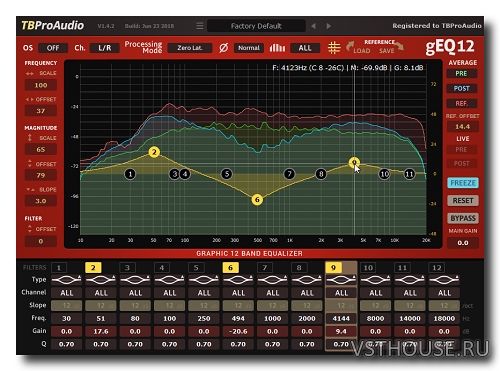Screen dimensions: 500x371
Task: Select band node 3 on graph
Action: coord(174,174)
